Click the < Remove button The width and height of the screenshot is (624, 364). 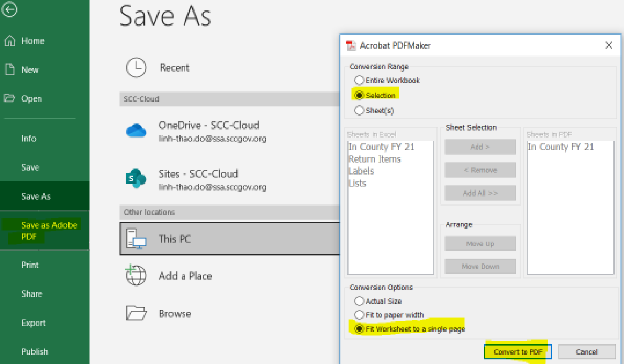(480, 170)
